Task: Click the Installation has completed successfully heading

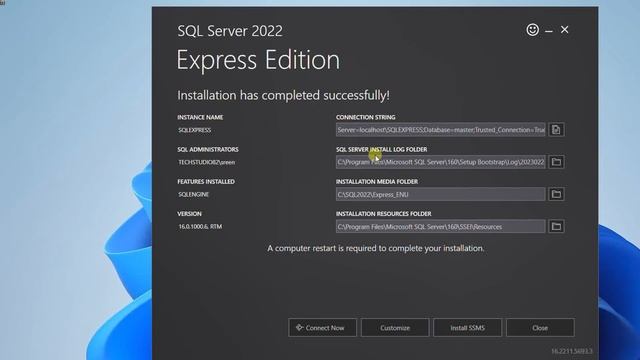Action: click(283, 96)
